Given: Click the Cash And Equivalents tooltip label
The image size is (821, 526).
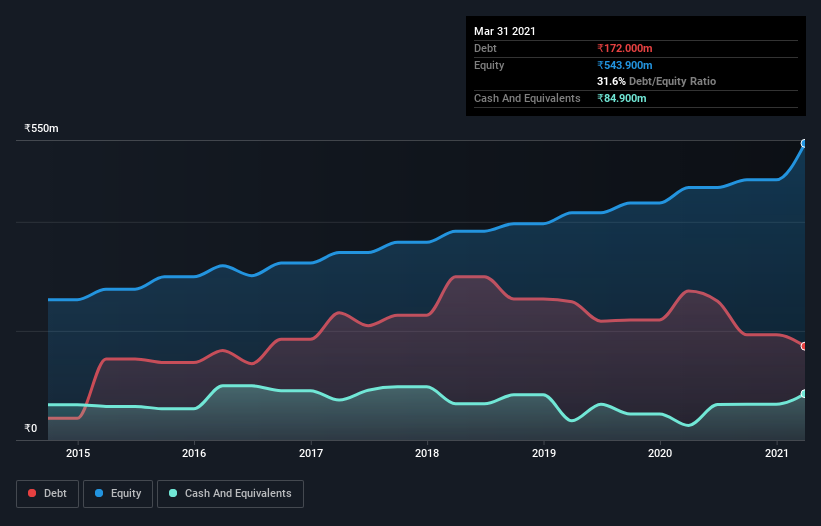Looking at the screenshot, I should pyautogui.click(x=527, y=98).
